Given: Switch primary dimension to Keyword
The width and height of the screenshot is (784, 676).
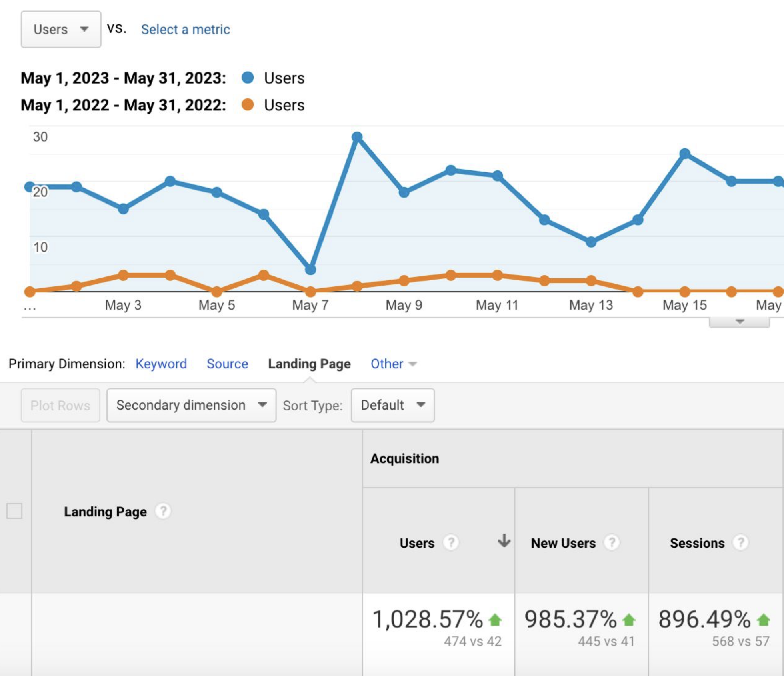Looking at the screenshot, I should (161, 364).
